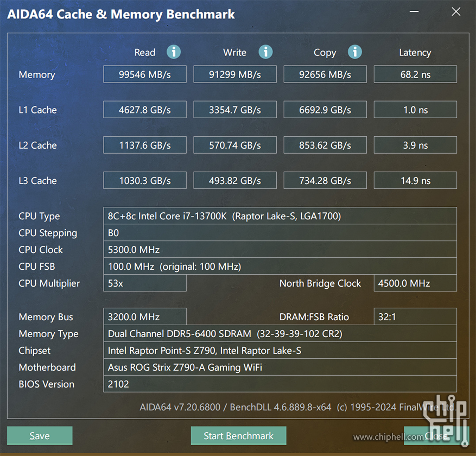Click Chipset field Intel Raptor Point-S Z790
This screenshot has width=476, height=456.
point(280,350)
